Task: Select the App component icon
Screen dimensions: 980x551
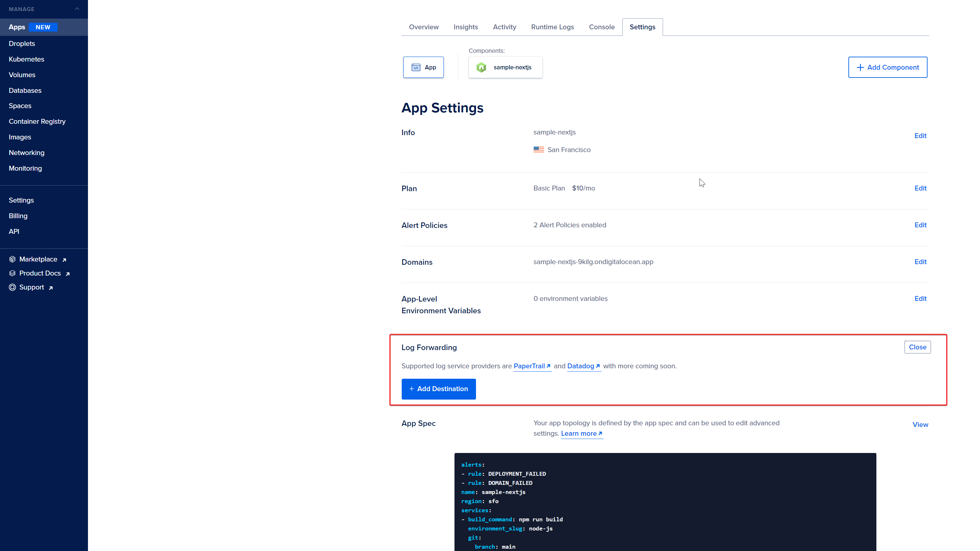Action: click(x=416, y=67)
